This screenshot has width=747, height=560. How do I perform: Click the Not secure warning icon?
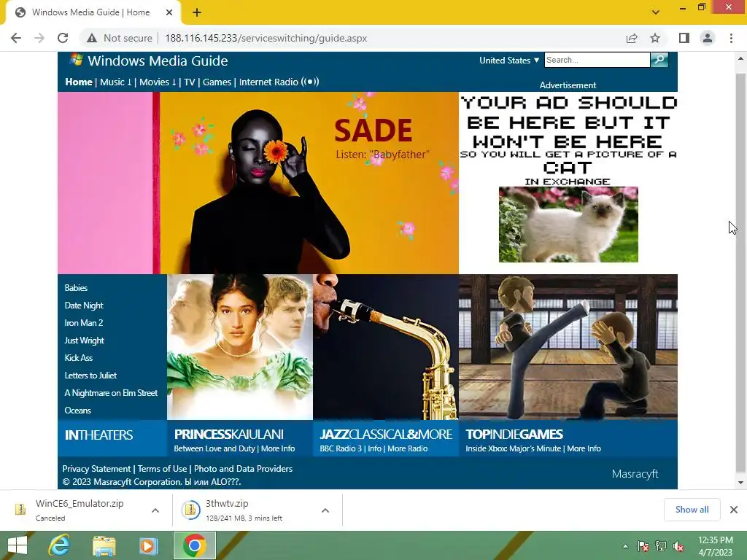[x=92, y=38]
